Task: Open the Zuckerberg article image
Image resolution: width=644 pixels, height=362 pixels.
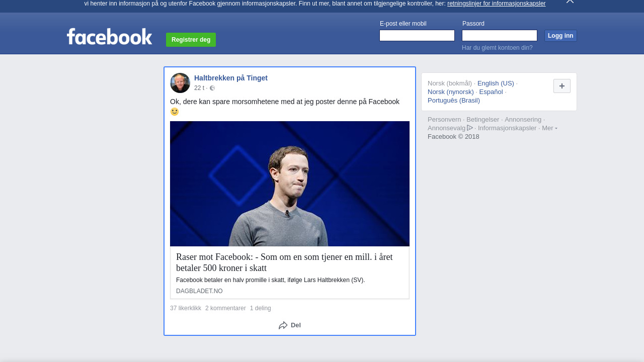Action: click(290, 184)
